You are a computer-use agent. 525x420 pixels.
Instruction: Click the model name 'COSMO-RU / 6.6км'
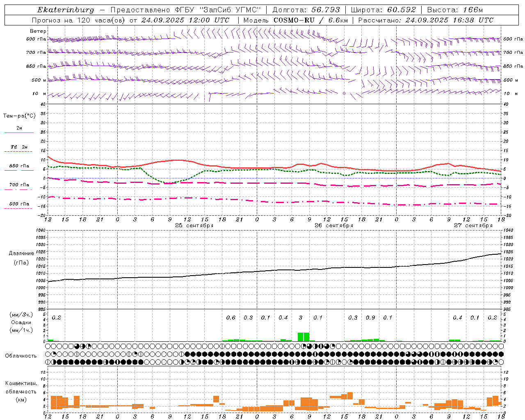point(310,20)
